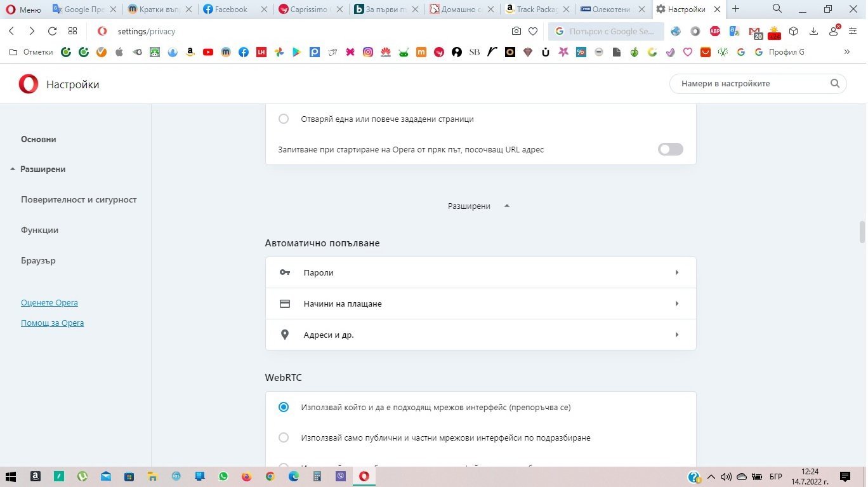Image resolution: width=868 pixels, height=487 pixels.
Task: Switch to the Facebook tab
Action: (x=225, y=10)
